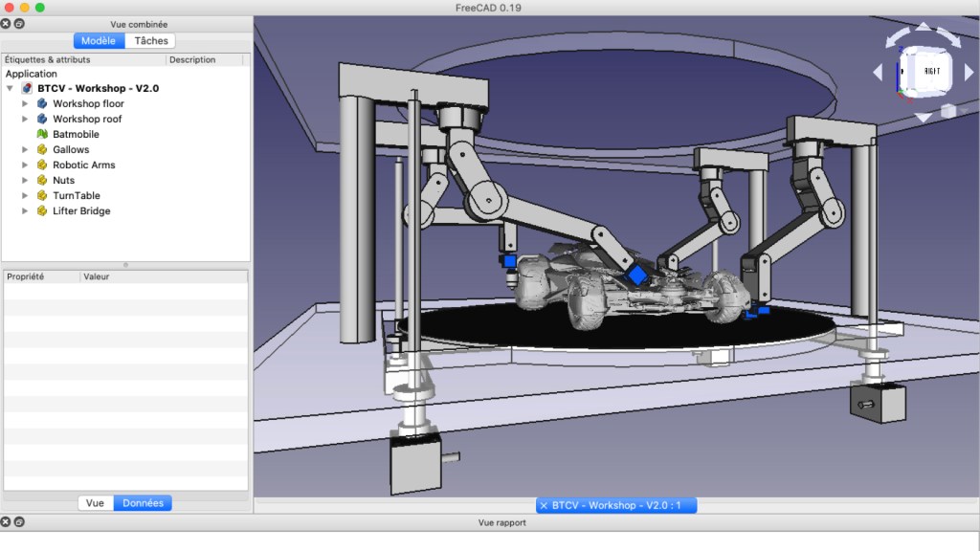Close the BTCV - Workshop document tab
This screenshot has height=551, width=980.
point(544,505)
